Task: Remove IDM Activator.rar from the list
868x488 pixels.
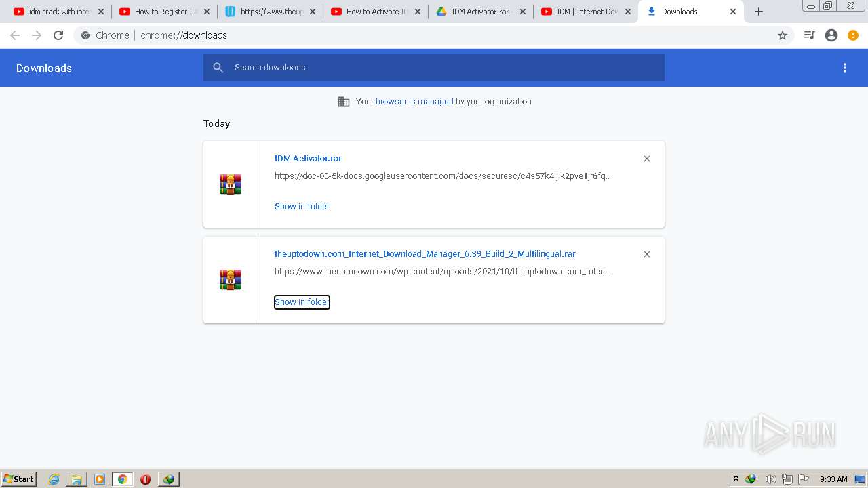Action: pyautogui.click(x=647, y=159)
